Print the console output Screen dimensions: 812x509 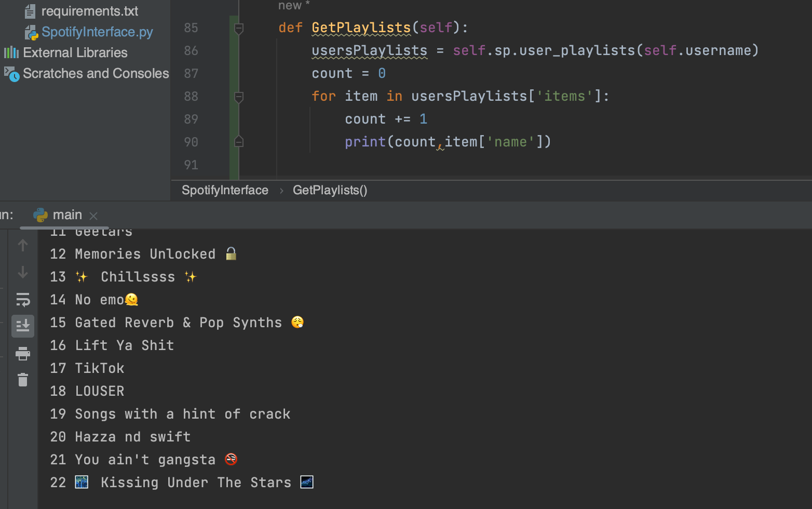(x=23, y=353)
